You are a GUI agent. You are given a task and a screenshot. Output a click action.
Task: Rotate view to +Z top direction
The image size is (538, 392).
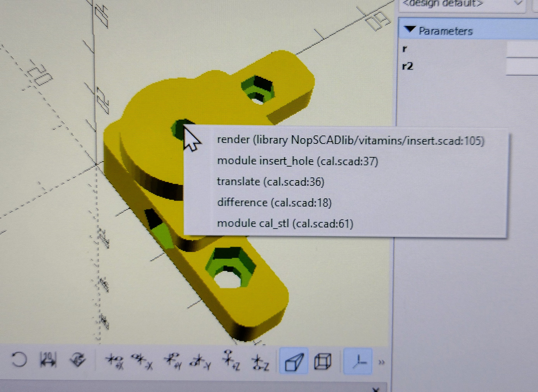[x=231, y=361]
